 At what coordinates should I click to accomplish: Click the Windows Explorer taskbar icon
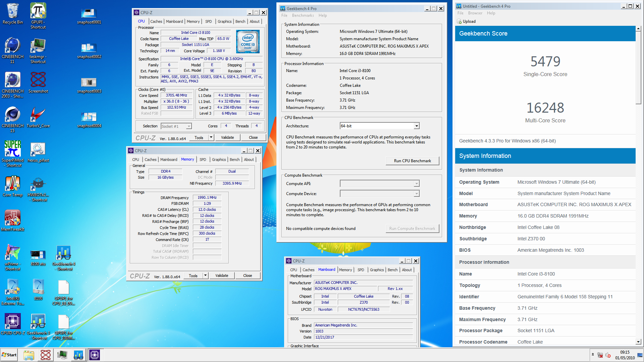29,355
